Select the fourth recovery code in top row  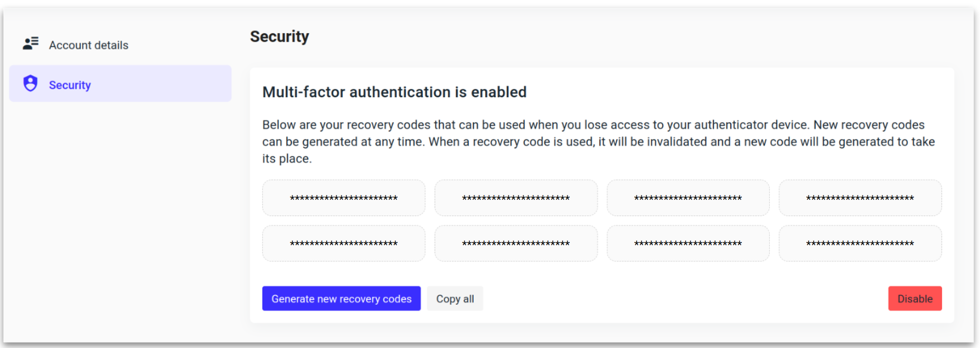click(860, 198)
